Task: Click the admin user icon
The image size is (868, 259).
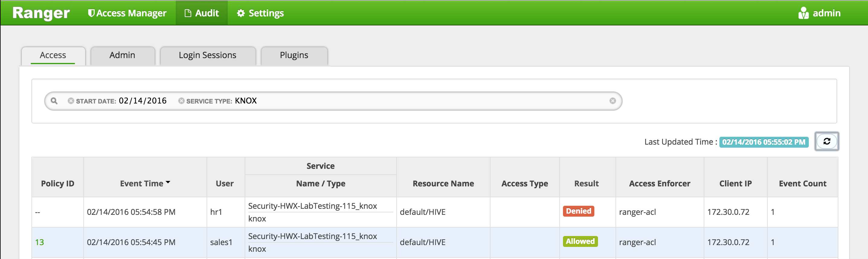Action: pyautogui.click(x=803, y=13)
